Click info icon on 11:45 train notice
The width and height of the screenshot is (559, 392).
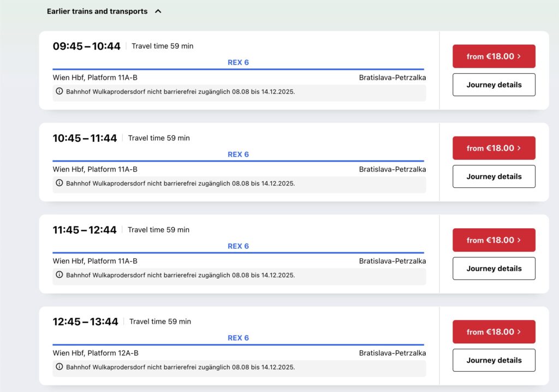pyautogui.click(x=60, y=275)
